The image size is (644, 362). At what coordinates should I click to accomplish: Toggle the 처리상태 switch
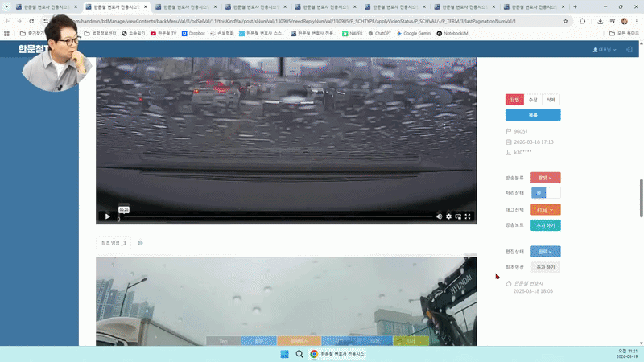pos(546,193)
